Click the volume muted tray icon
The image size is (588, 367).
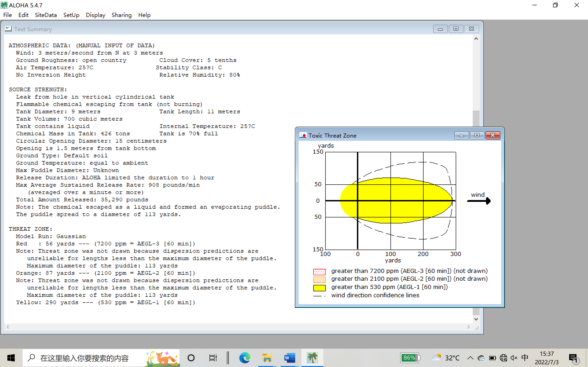514,358
